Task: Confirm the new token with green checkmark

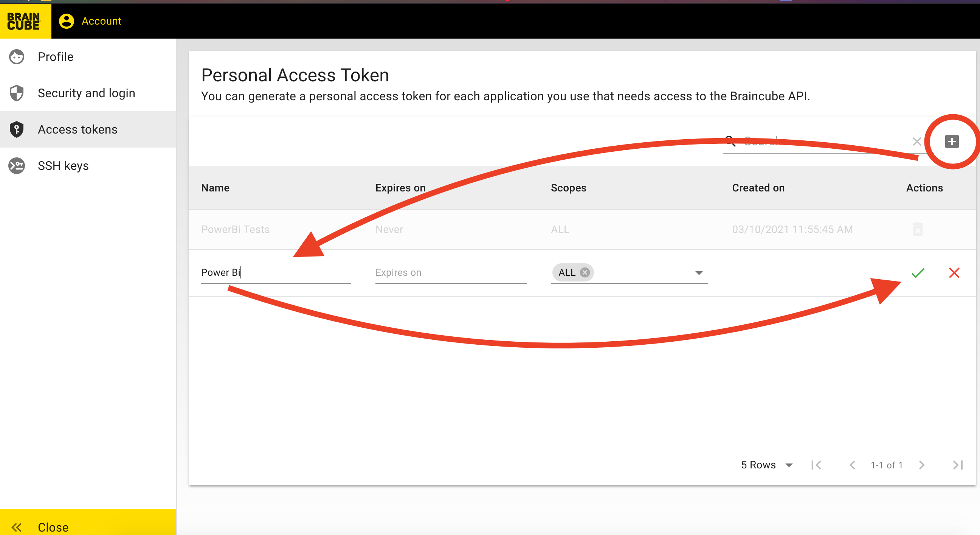Action: click(x=918, y=273)
